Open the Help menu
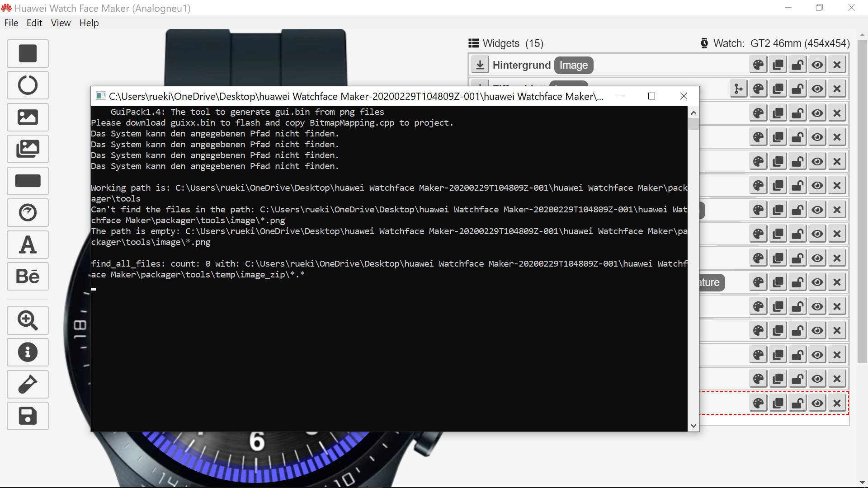This screenshot has height=488, width=868. [89, 23]
